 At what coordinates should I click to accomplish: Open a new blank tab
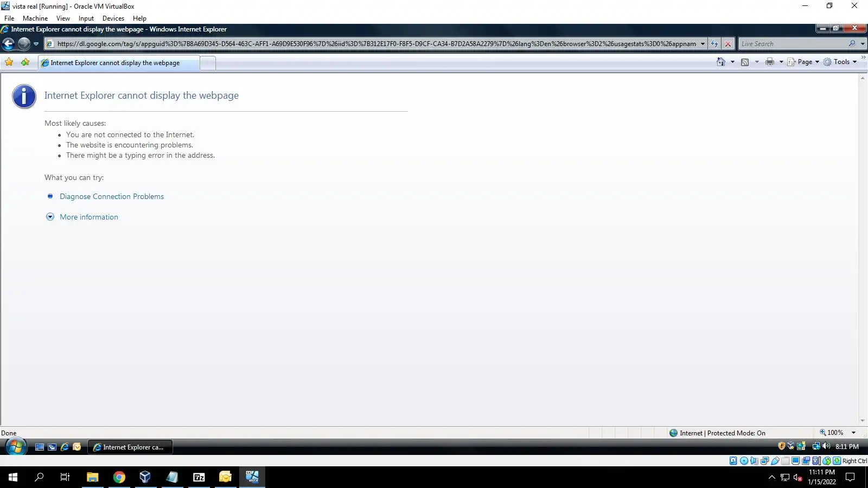point(208,63)
